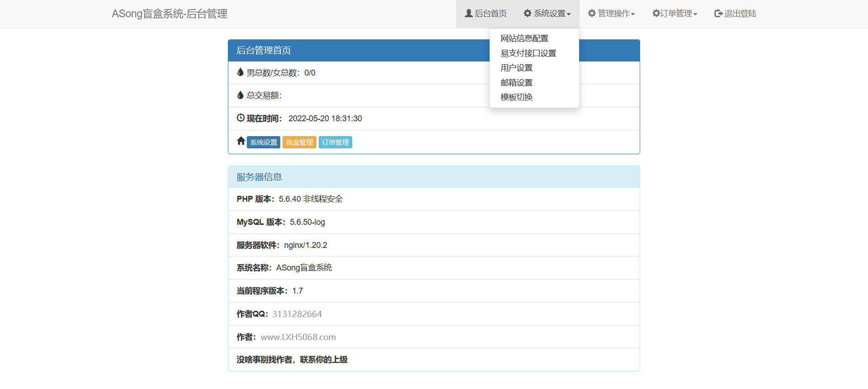Screen dimensions: 868x389
Task: Click the home icon before 系统设置 label
Action: (241, 141)
